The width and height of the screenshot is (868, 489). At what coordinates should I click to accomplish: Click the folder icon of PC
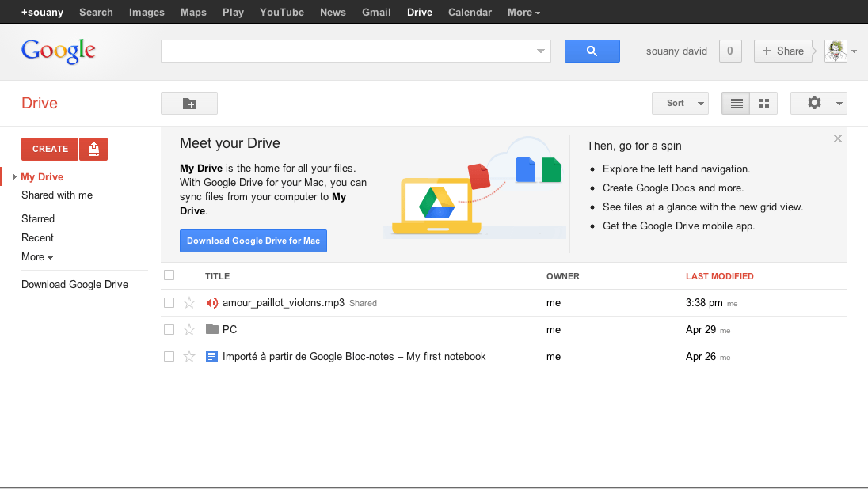pos(212,329)
